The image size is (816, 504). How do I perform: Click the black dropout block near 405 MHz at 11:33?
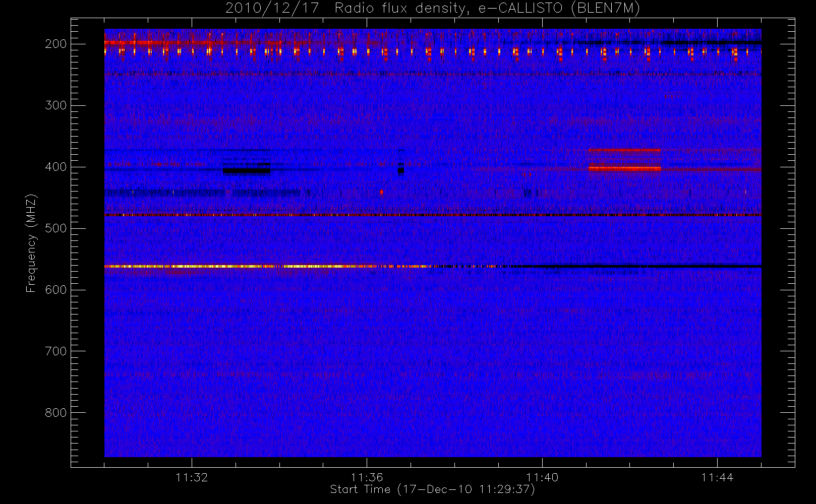[247, 171]
